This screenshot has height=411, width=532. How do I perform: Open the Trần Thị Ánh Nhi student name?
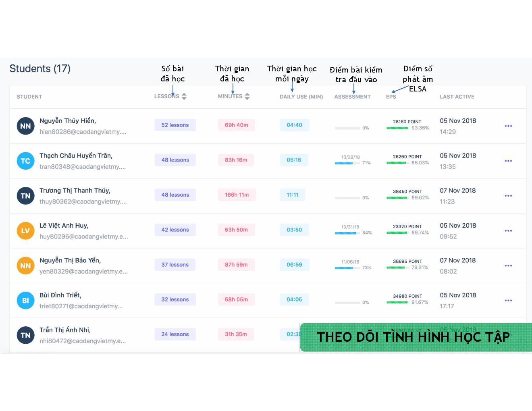(x=65, y=330)
